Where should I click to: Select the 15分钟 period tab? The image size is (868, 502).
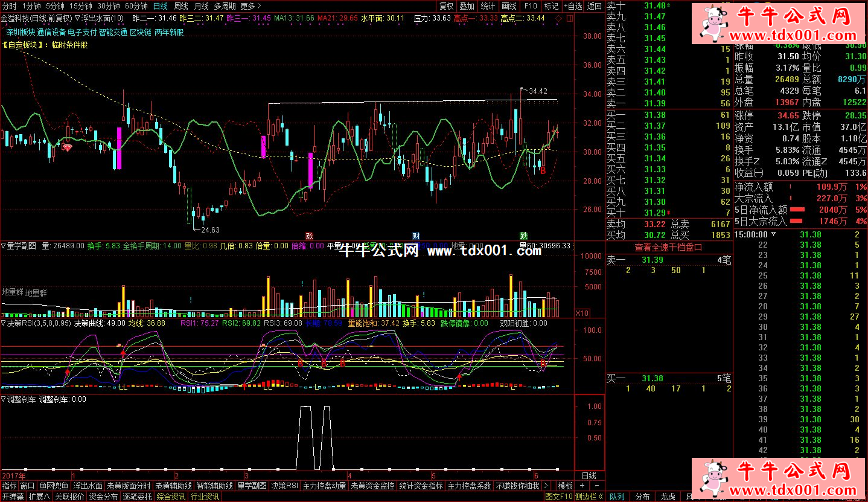(x=81, y=5)
